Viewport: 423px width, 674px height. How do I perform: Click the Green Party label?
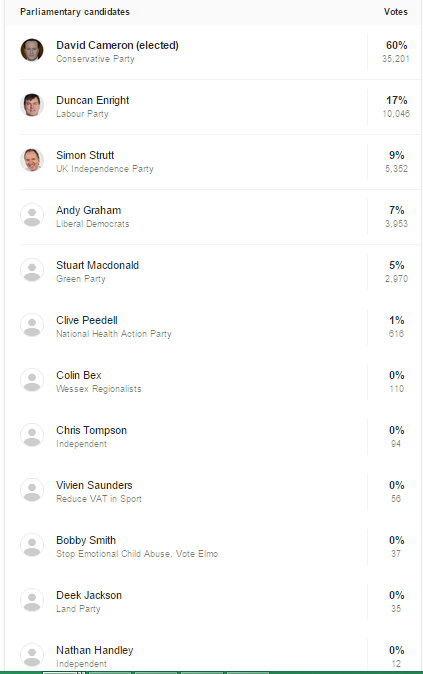(81, 279)
